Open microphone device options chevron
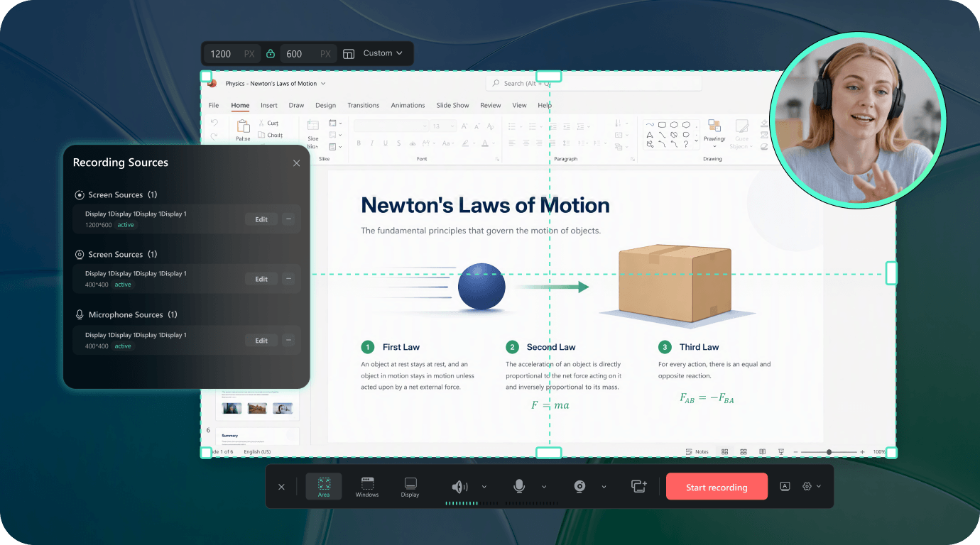The width and height of the screenshot is (980, 545). click(x=544, y=487)
